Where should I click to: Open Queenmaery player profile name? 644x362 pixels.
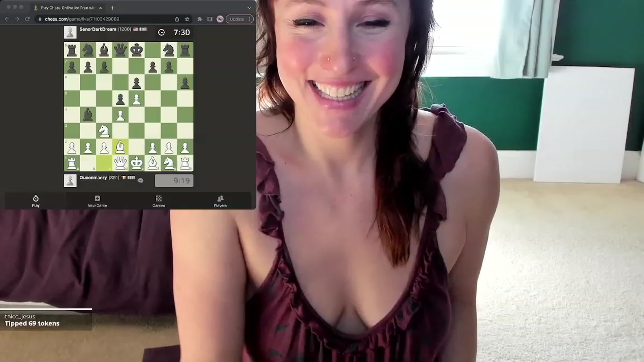(x=93, y=178)
